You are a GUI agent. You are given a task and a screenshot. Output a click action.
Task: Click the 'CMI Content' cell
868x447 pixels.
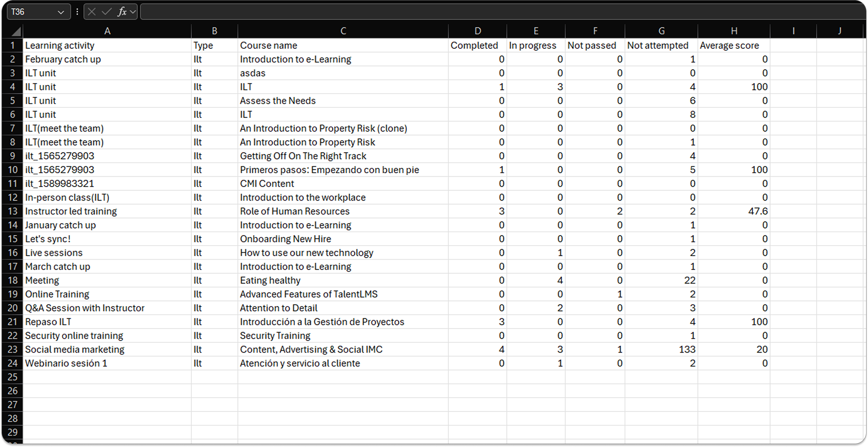343,184
